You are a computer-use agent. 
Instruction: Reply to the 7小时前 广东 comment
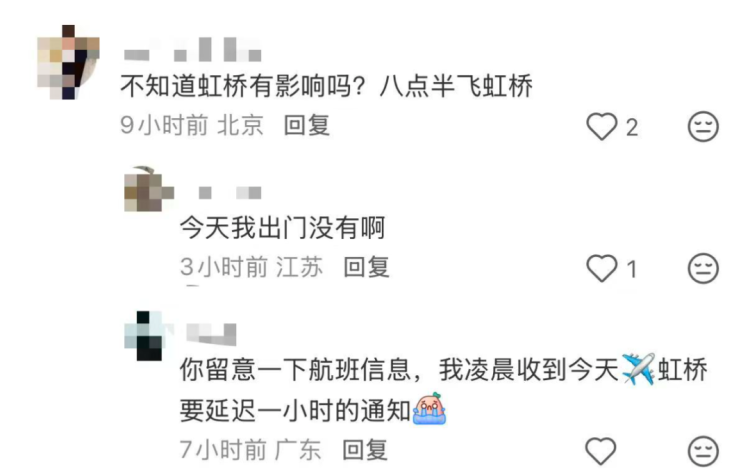(x=365, y=450)
